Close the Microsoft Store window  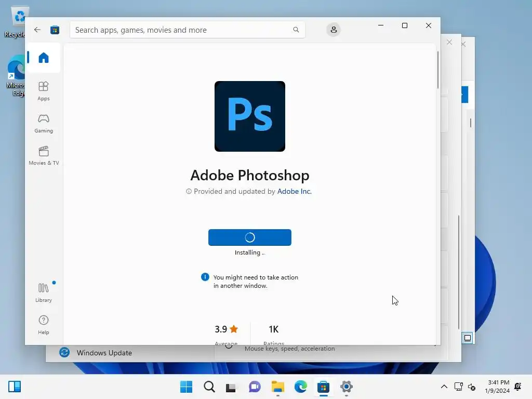[429, 25]
